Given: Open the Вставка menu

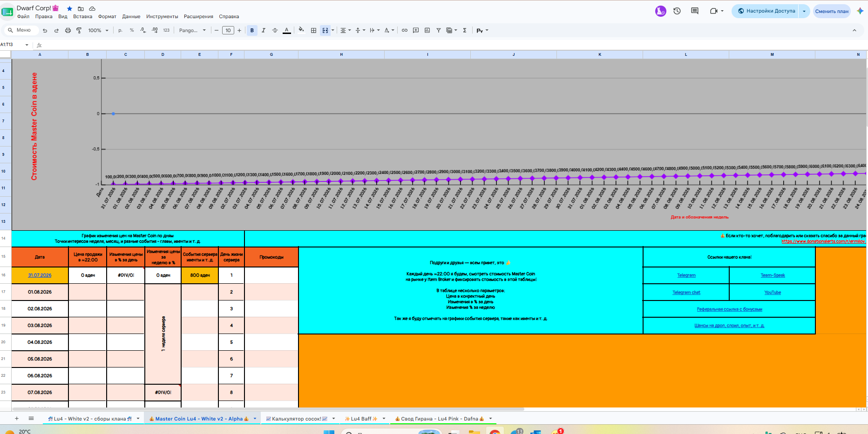Looking at the screenshot, I should 82,16.
